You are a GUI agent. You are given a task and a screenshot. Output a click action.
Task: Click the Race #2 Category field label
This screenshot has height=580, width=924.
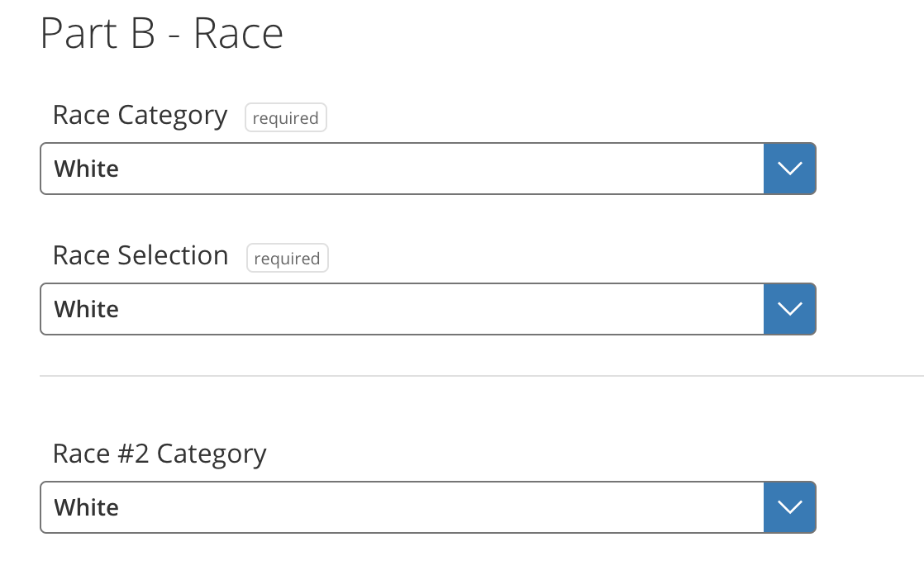pyautogui.click(x=160, y=454)
